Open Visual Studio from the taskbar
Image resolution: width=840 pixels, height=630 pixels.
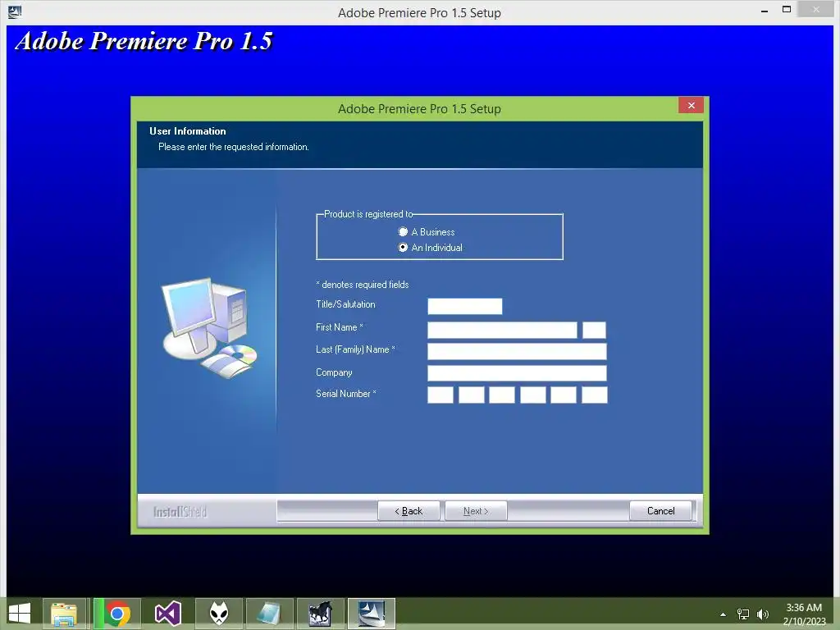coord(167,614)
